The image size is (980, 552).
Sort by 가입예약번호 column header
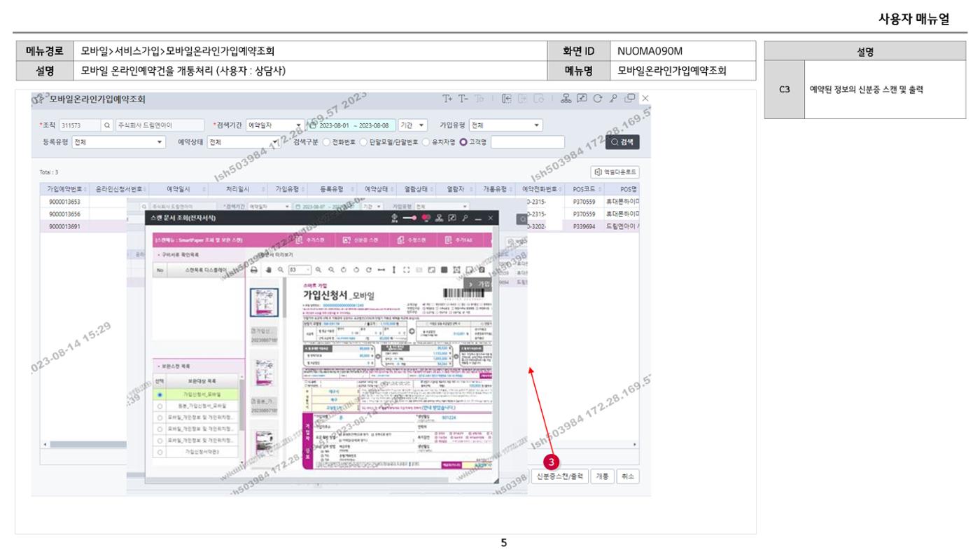pos(64,189)
